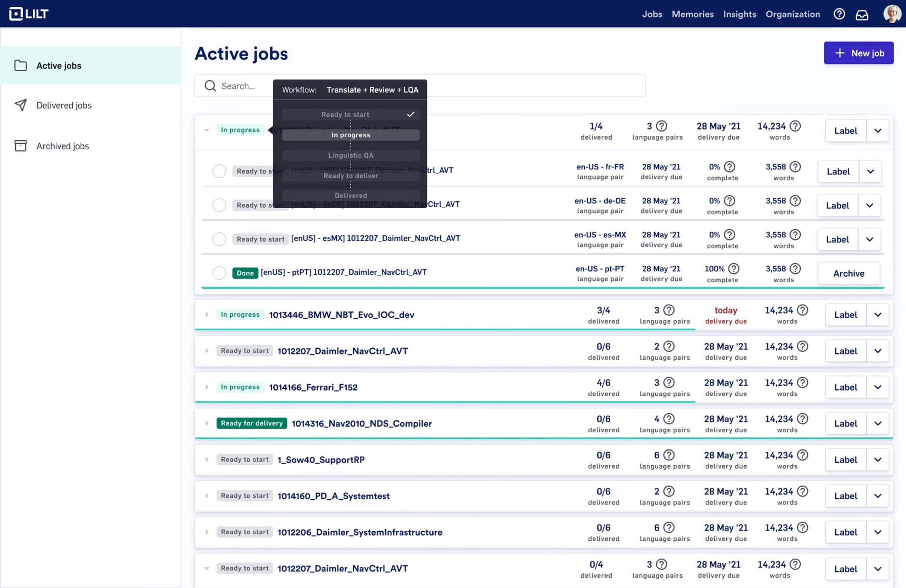Open the user profile avatar
The image size is (906, 588).
[892, 14]
